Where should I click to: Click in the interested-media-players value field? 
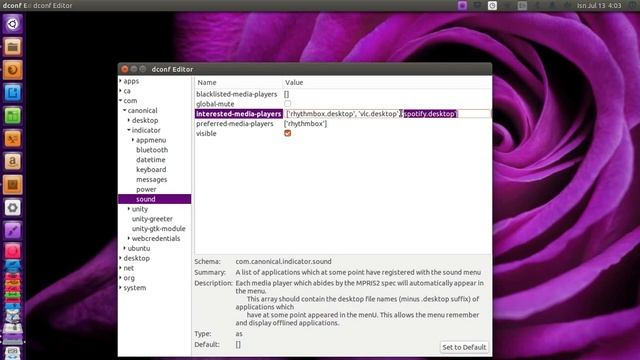[387, 114]
